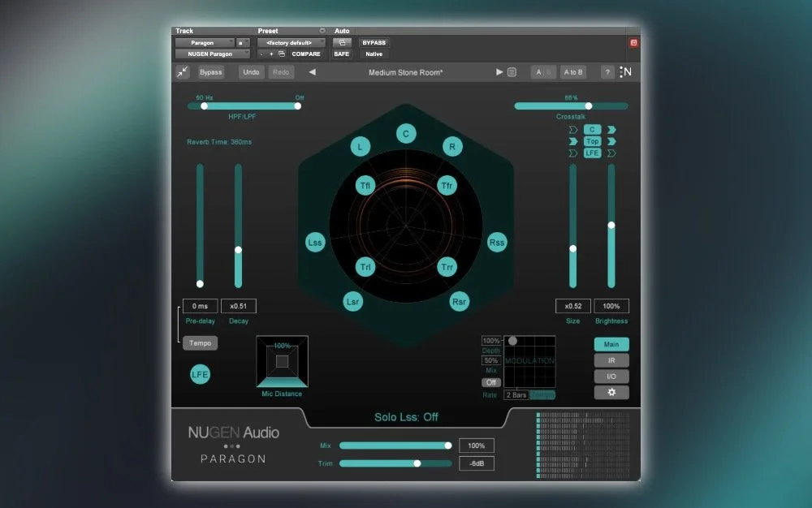Select the Trr top-rear-right speaker node
Screen dimensions: 812x508
pos(447,267)
